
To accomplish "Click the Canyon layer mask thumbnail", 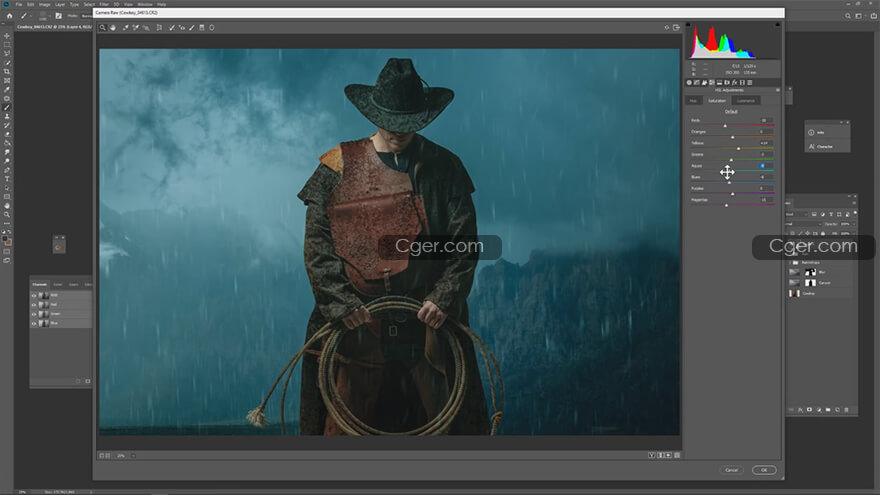I will [810, 282].
